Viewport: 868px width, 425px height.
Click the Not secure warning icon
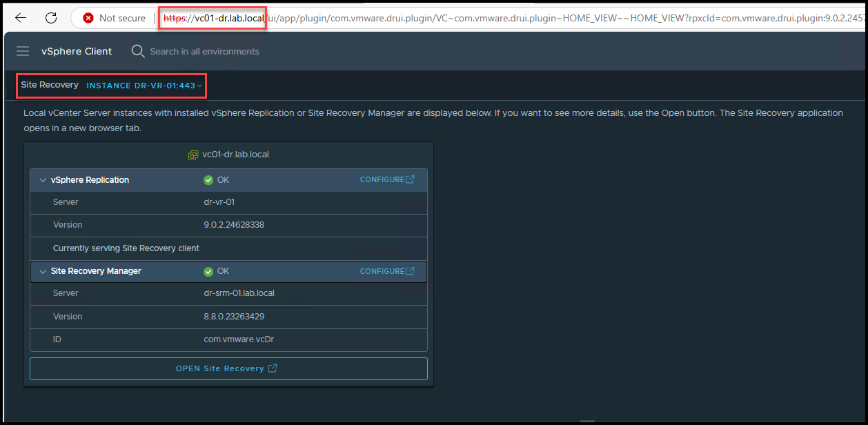pyautogui.click(x=88, y=18)
